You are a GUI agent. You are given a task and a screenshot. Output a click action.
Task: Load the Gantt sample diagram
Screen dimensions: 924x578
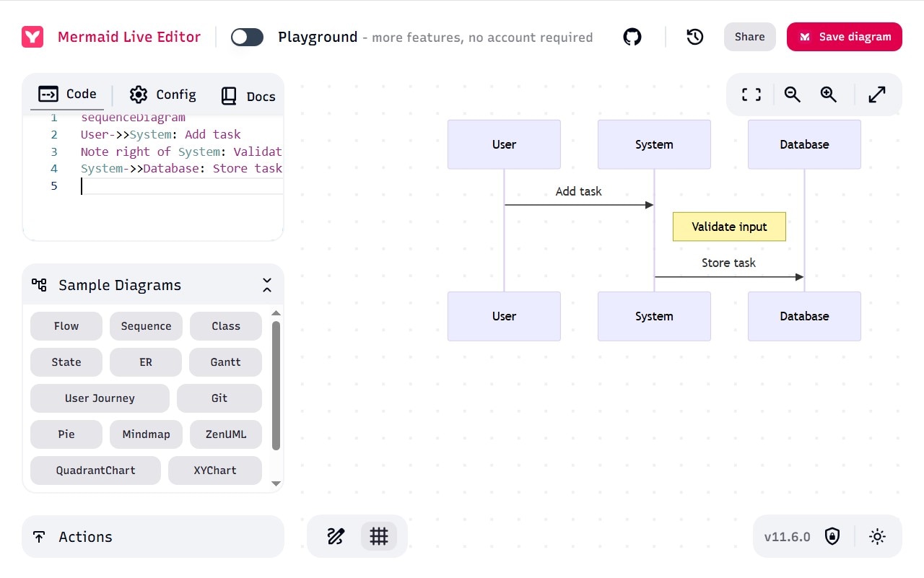click(226, 362)
